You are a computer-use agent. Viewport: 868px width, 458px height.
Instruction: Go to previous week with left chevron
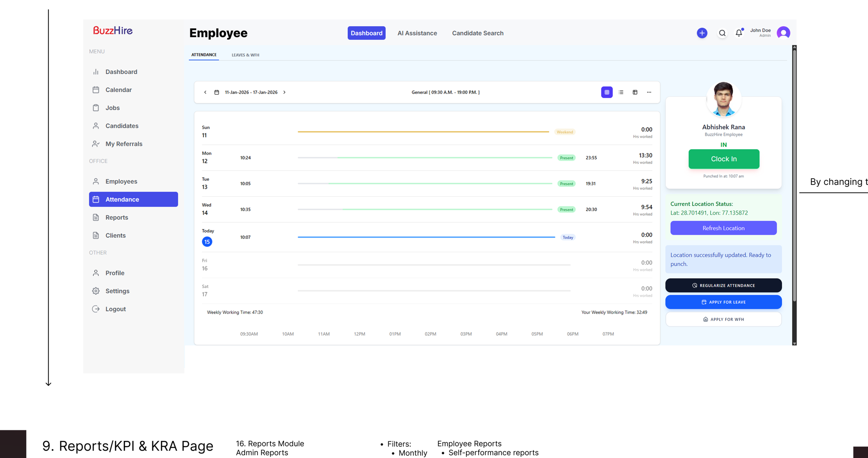pyautogui.click(x=205, y=92)
